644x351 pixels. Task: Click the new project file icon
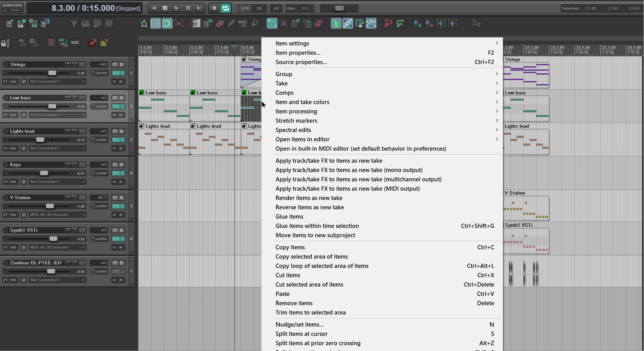click(x=10, y=24)
